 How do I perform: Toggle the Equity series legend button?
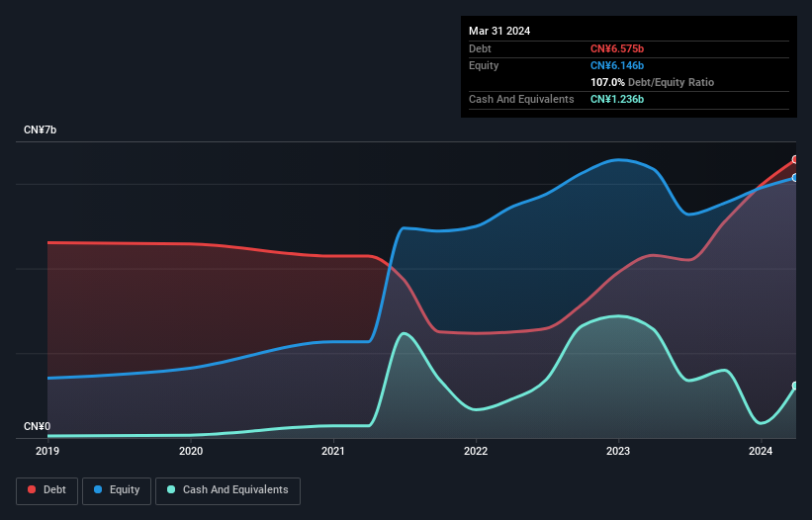point(117,490)
